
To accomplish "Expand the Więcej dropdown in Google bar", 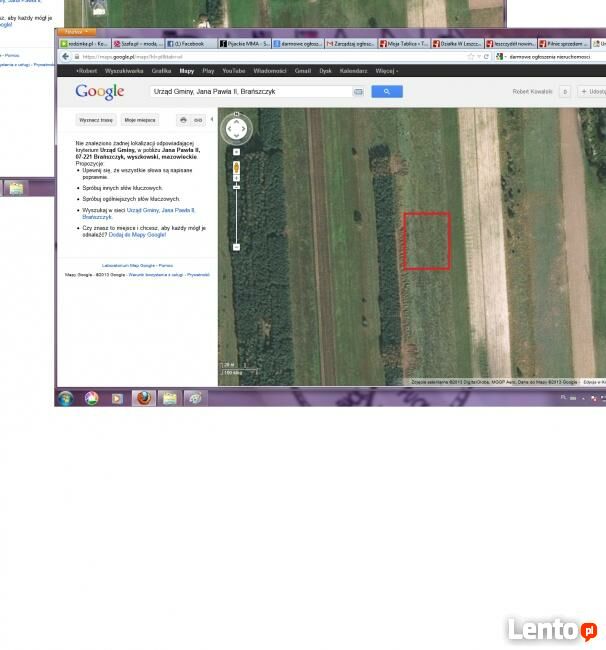I will pyautogui.click(x=387, y=71).
